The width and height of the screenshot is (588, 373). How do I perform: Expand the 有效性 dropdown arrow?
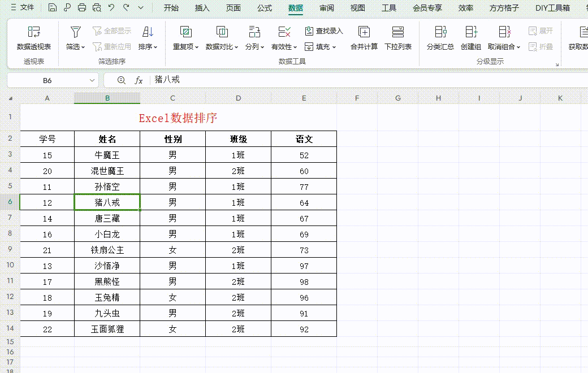pos(295,47)
